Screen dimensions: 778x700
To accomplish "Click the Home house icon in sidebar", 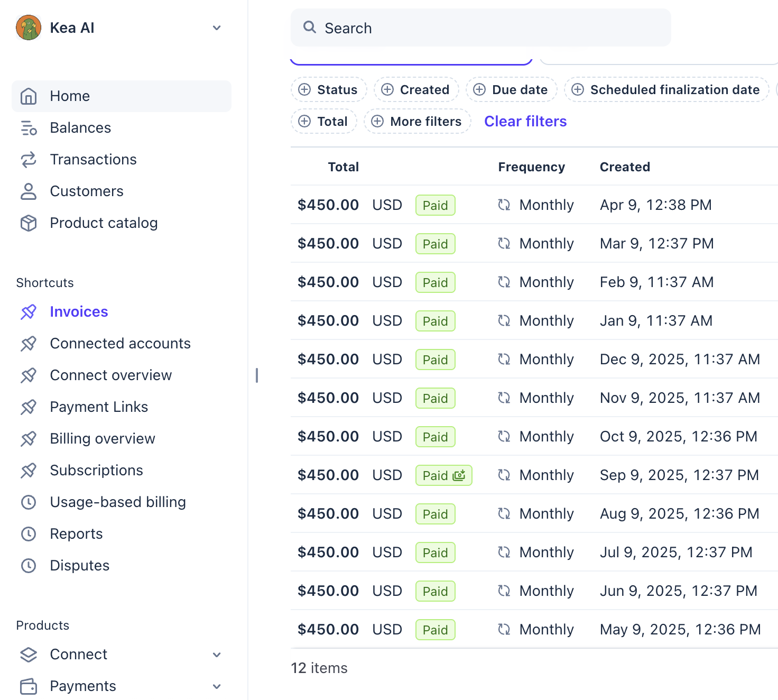I will [x=29, y=96].
